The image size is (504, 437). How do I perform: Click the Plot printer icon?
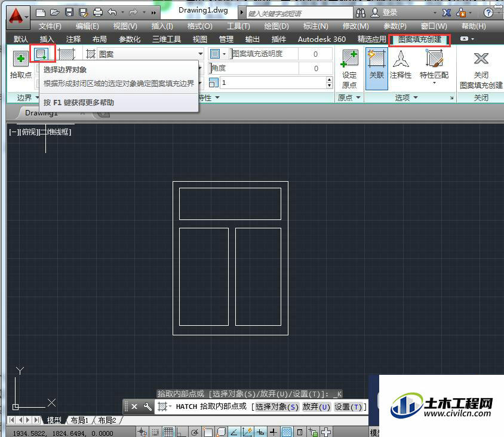(x=98, y=13)
